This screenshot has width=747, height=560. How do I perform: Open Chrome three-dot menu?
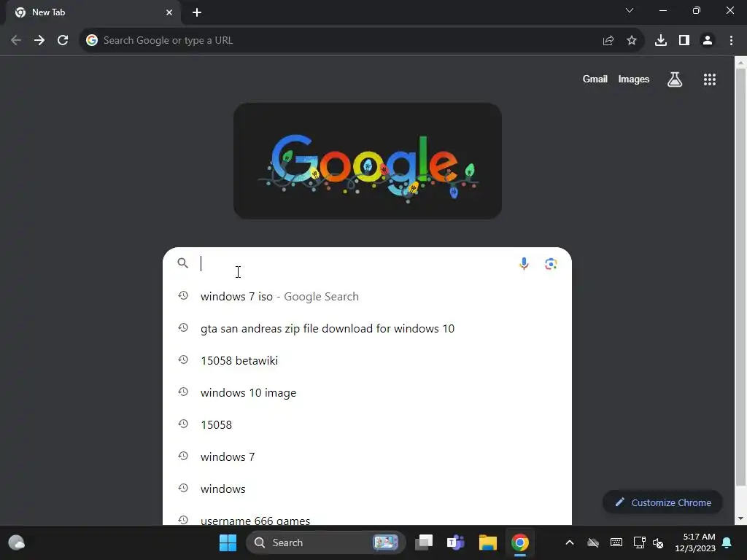[x=731, y=41]
